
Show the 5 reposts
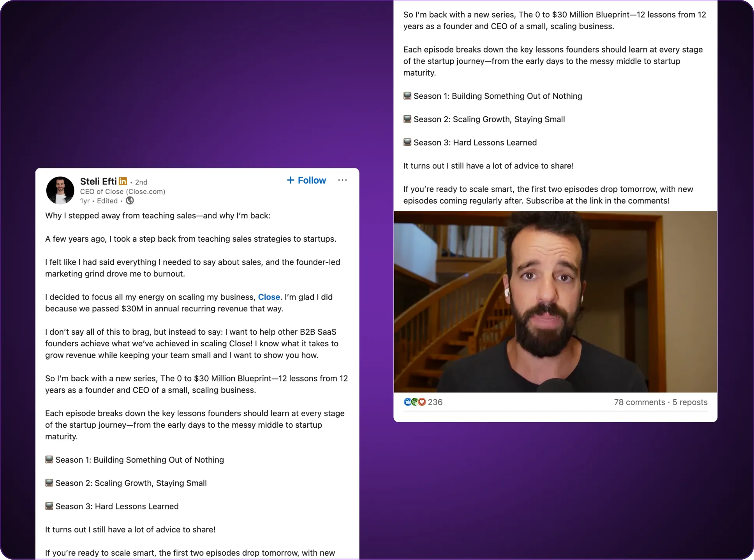pyautogui.click(x=690, y=402)
